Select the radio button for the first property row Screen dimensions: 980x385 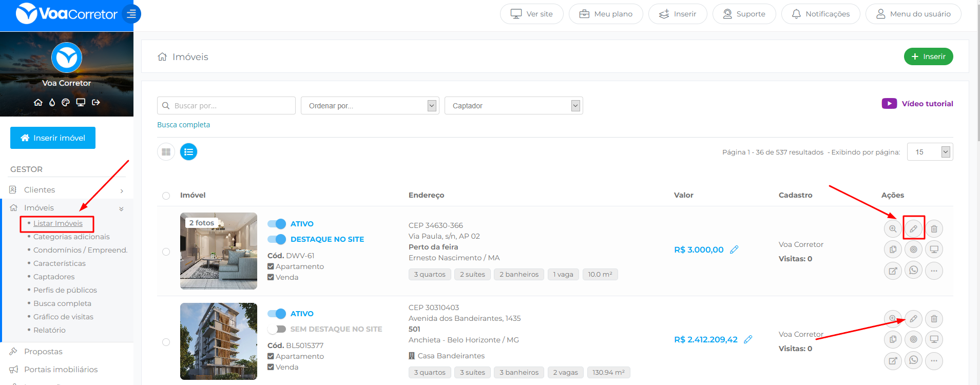tap(166, 252)
